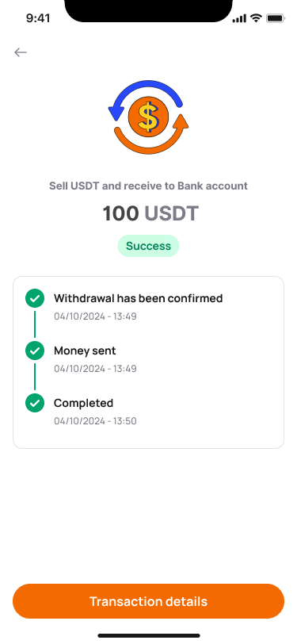Image resolution: width=297 pixels, height=644 pixels.
Task: Tap the 100 USDT amount
Action: point(150,213)
